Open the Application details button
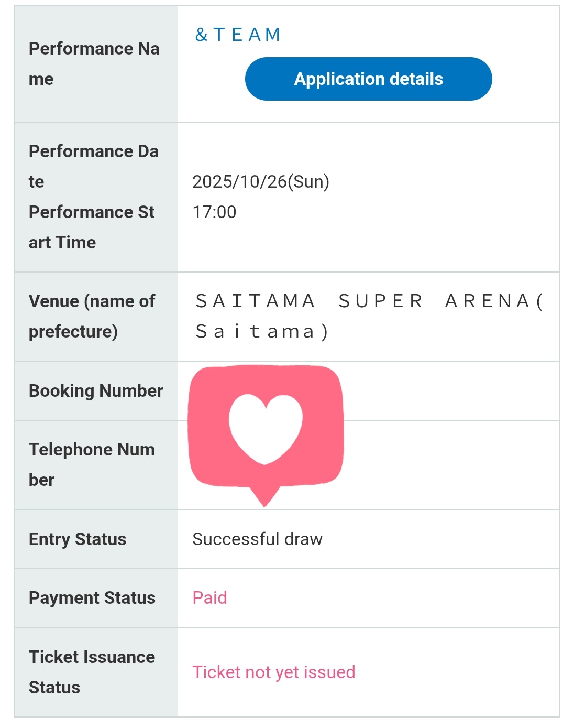The width and height of the screenshot is (574, 728). [x=368, y=79]
